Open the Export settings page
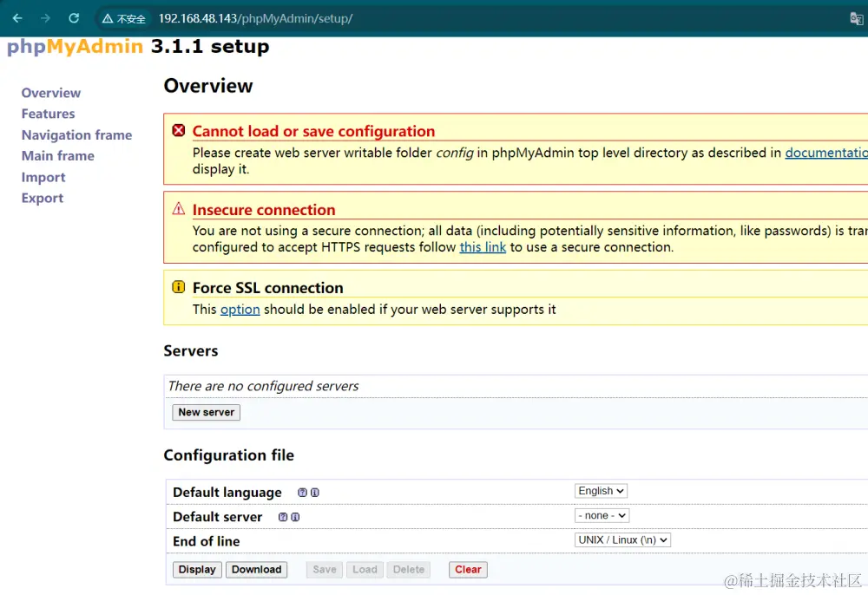This screenshot has height=595, width=868. point(43,198)
